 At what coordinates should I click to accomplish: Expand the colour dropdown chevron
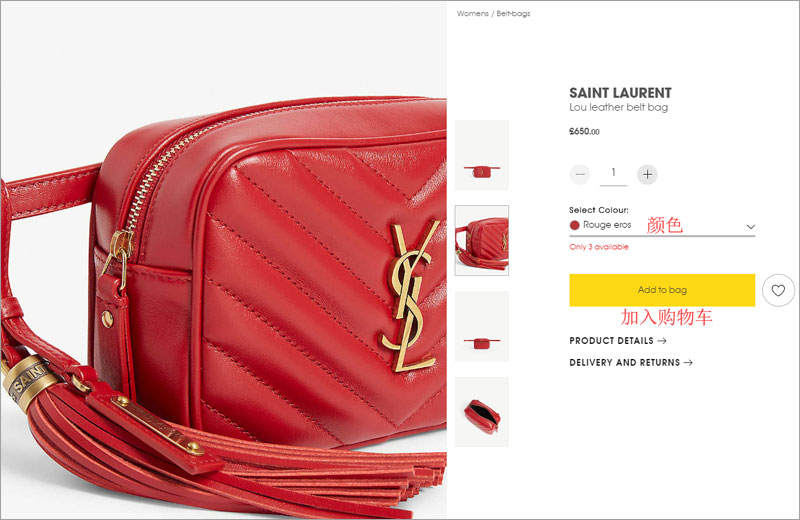(x=751, y=227)
